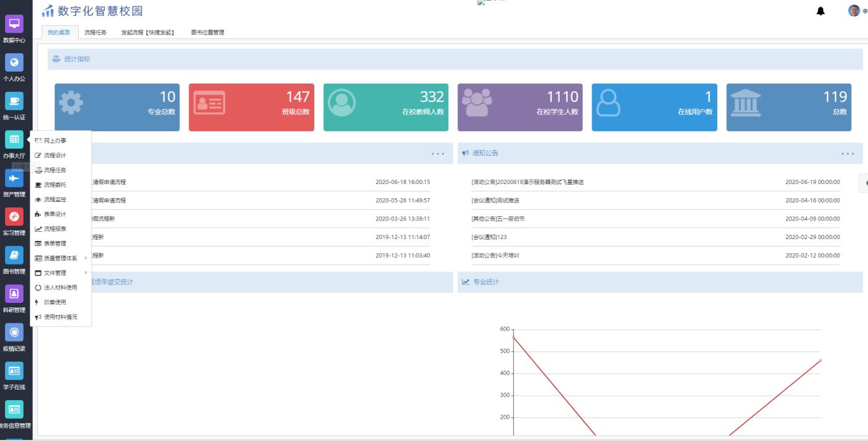Click the group icon on 在校学生人数 card

click(x=477, y=103)
